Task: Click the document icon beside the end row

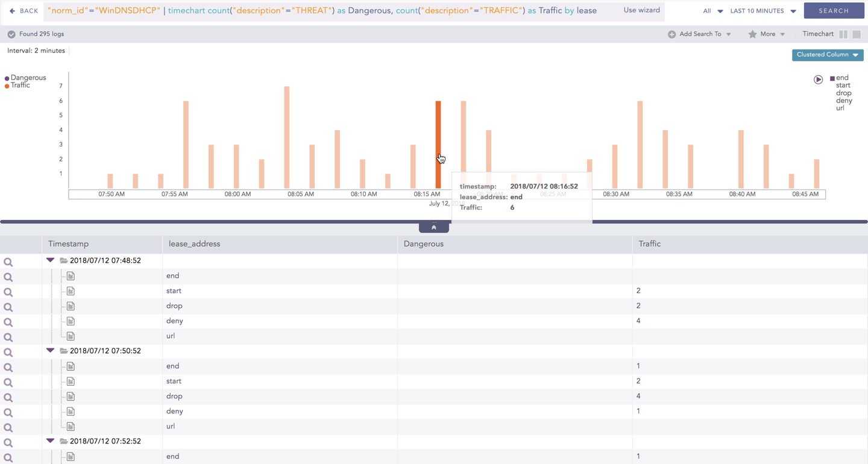Action: 71,275
